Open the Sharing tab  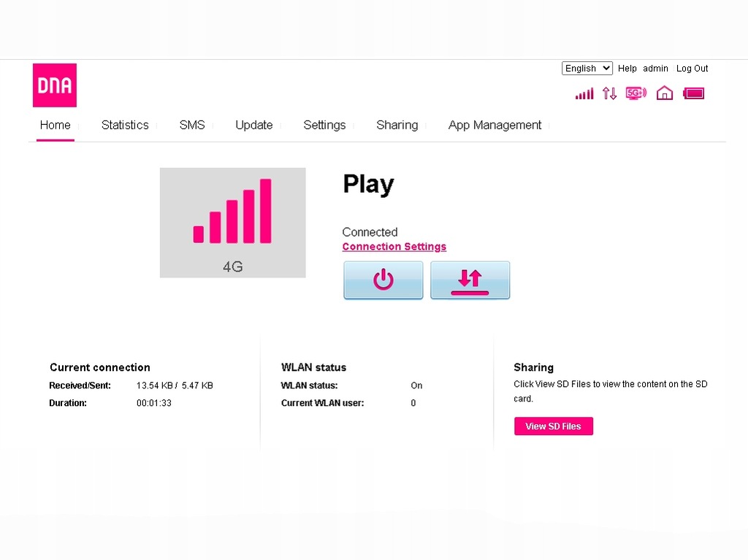tap(397, 125)
